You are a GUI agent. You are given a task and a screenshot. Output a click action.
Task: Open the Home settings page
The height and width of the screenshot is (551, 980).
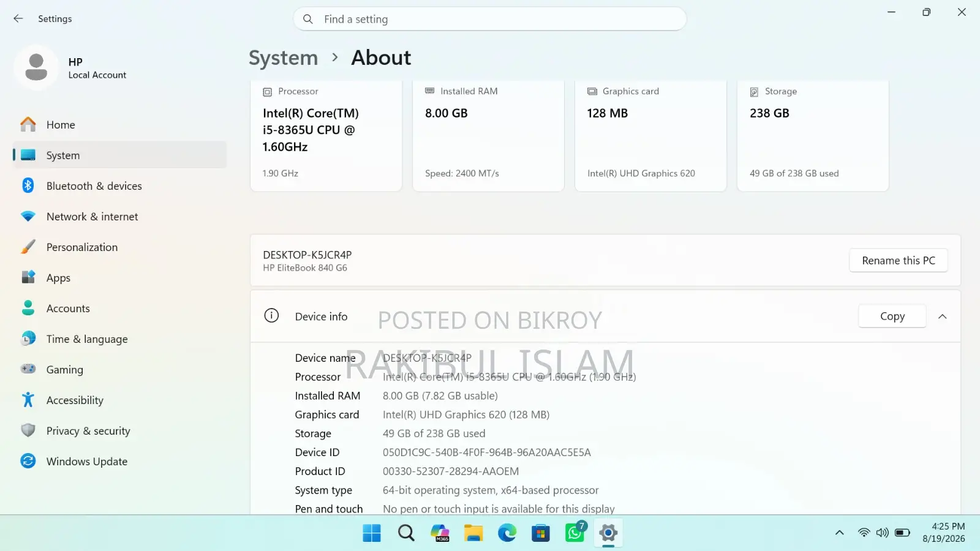(x=119, y=125)
